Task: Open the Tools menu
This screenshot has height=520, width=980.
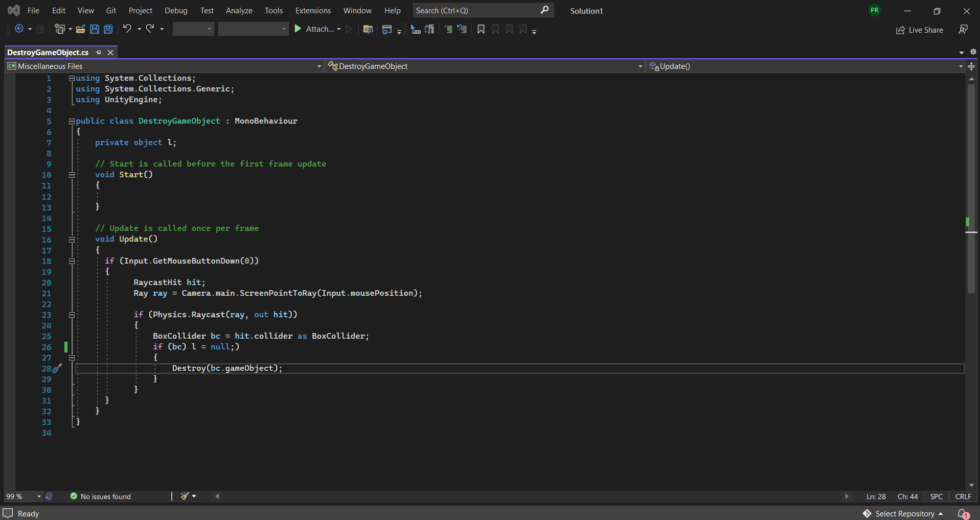Action: coord(274,10)
